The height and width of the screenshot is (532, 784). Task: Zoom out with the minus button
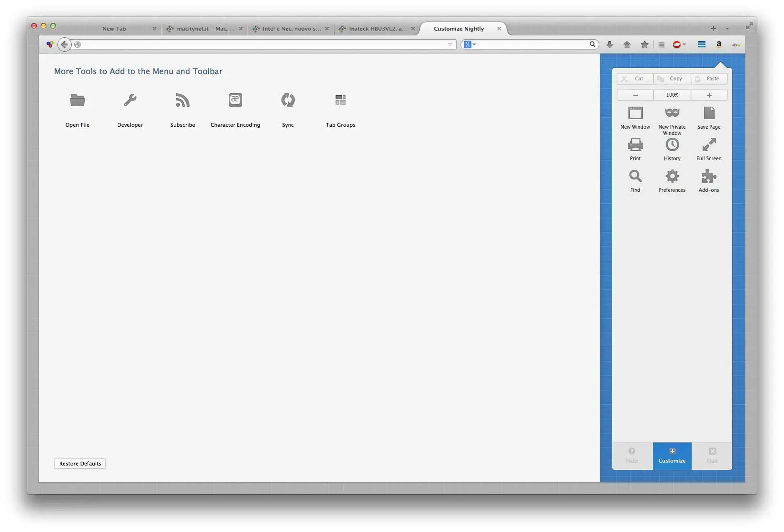[x=635, y=95]
